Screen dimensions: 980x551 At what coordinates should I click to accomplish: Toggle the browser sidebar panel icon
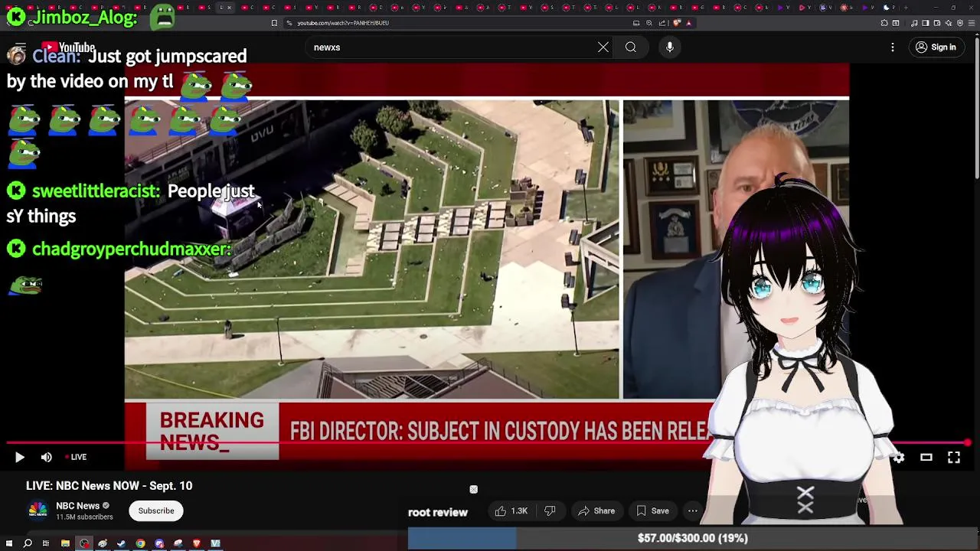926,23
